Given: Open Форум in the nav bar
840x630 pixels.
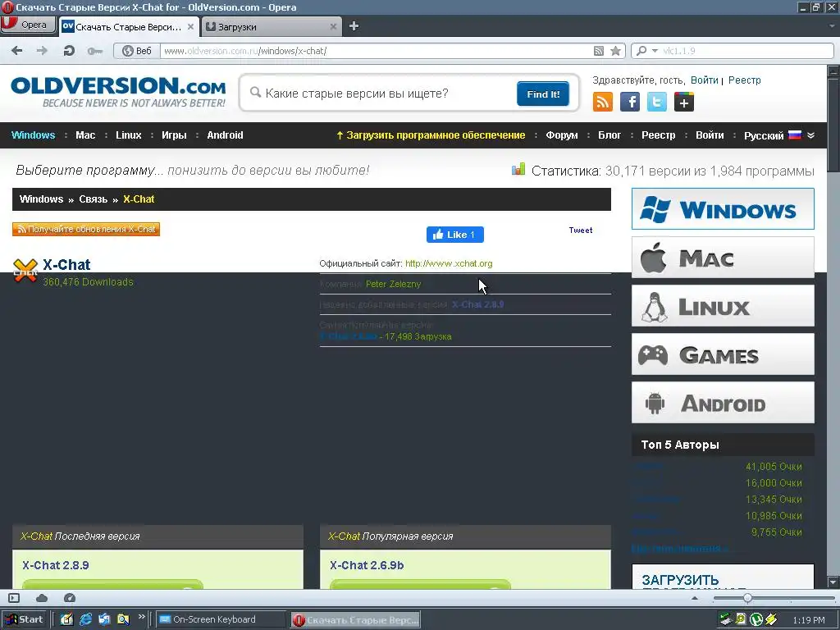Looking at the screenshot, I should click(561, 135).
